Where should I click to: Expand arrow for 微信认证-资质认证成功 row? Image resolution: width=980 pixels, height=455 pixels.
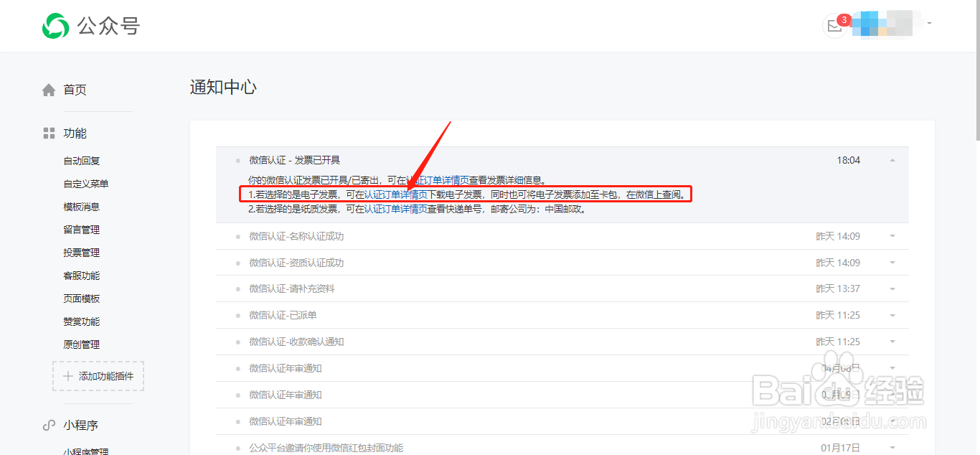(892, 263)
